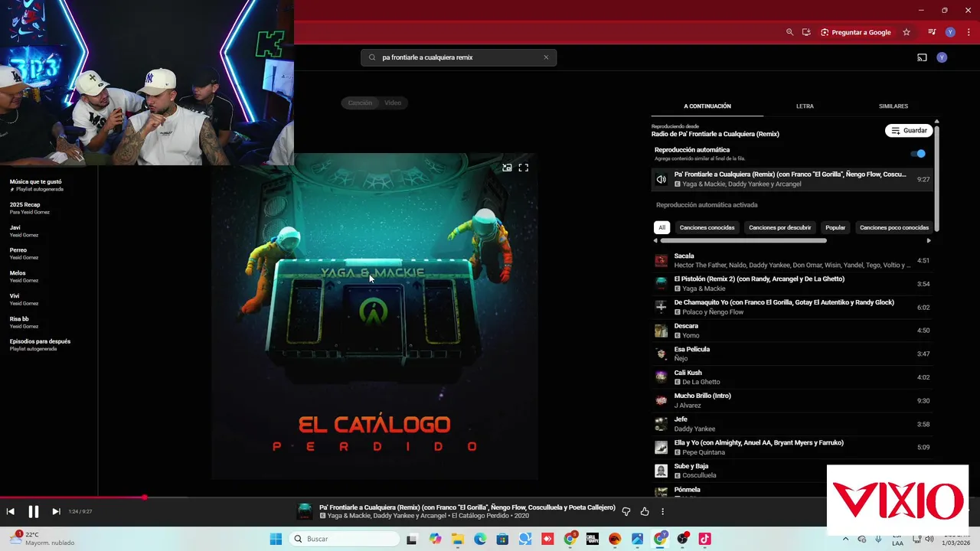Select Canciones por descubrir filter chip
The height and width of the screenshot is (551, 980).
pyautogui.click(x=780, y=227)
